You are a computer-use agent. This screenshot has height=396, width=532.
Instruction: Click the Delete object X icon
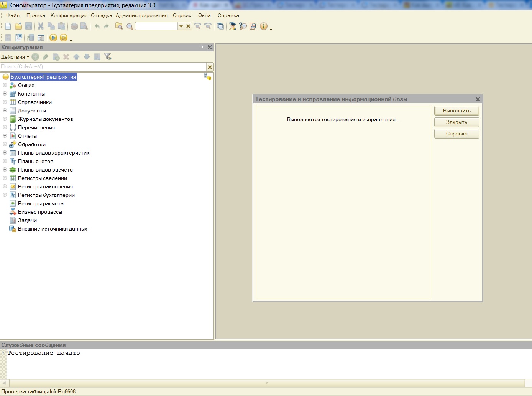click(x=66, y=57)
